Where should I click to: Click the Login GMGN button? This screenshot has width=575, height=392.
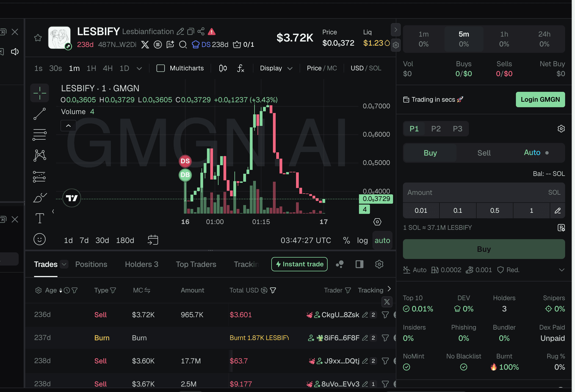tap(540, 100)
